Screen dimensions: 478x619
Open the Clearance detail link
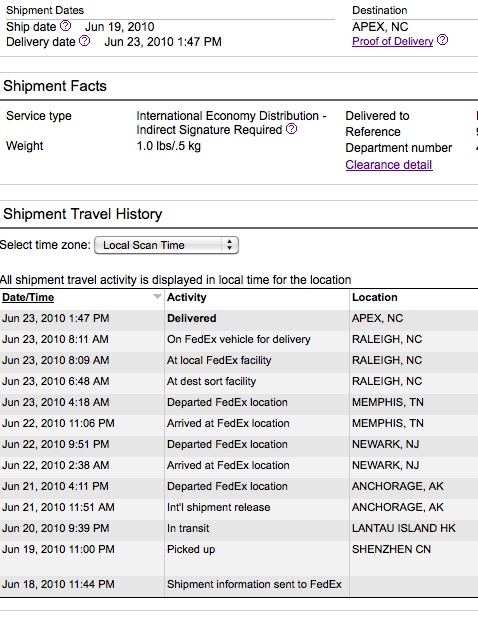(389, 165)
